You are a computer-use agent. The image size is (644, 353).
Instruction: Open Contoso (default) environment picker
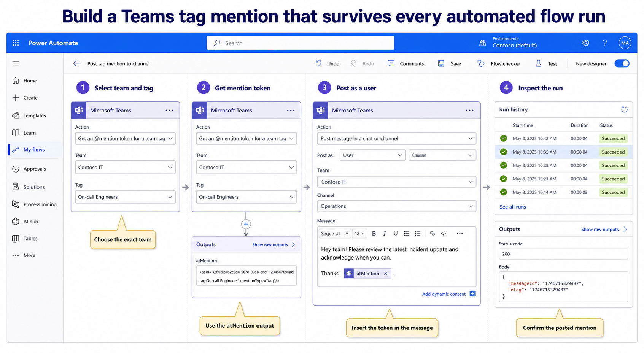(x=514, y=43)
